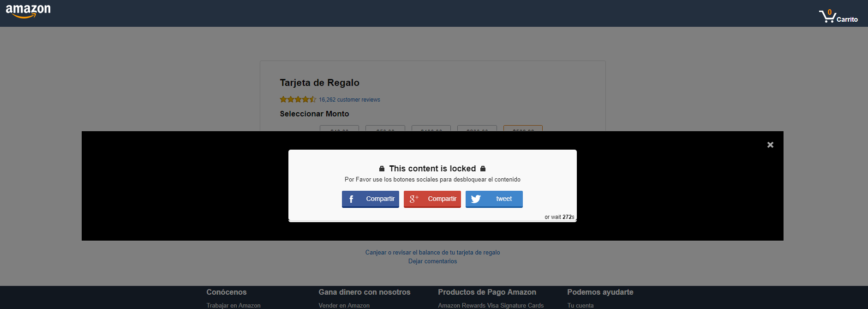Screen dimensions: 868x309
Task: Click the Amazon logo in header
Action: [x=28, y=11]
